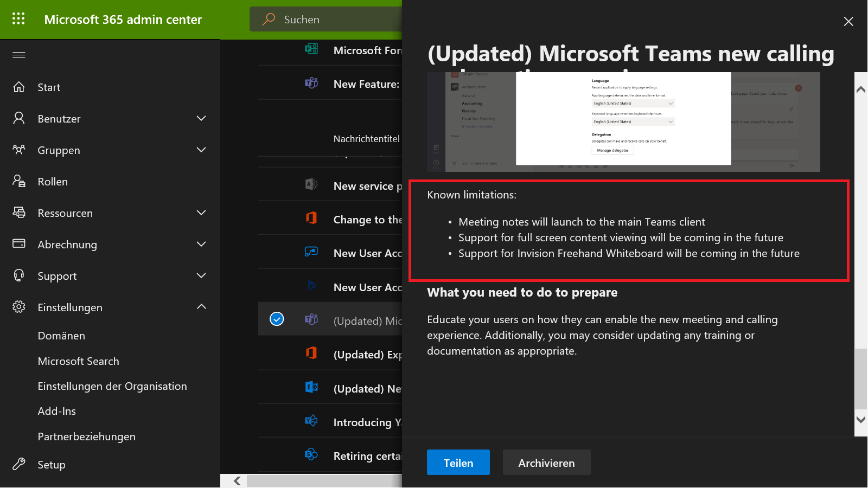Click the Teams icon beside (Updated) Mic
868x488 pixels.
(x=311, y=319)
